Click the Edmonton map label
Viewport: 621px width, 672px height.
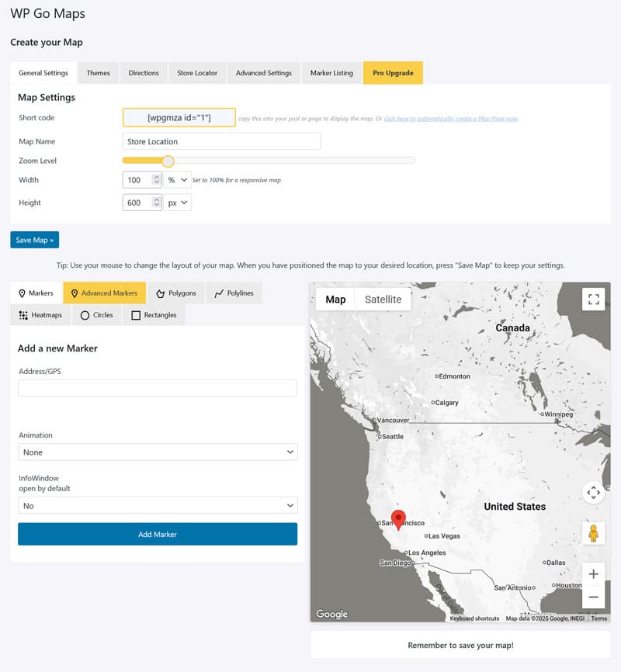coord(454,376)
